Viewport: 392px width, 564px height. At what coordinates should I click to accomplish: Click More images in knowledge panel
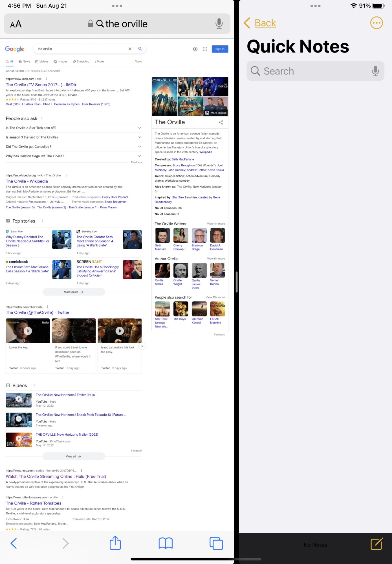(216, 113)
